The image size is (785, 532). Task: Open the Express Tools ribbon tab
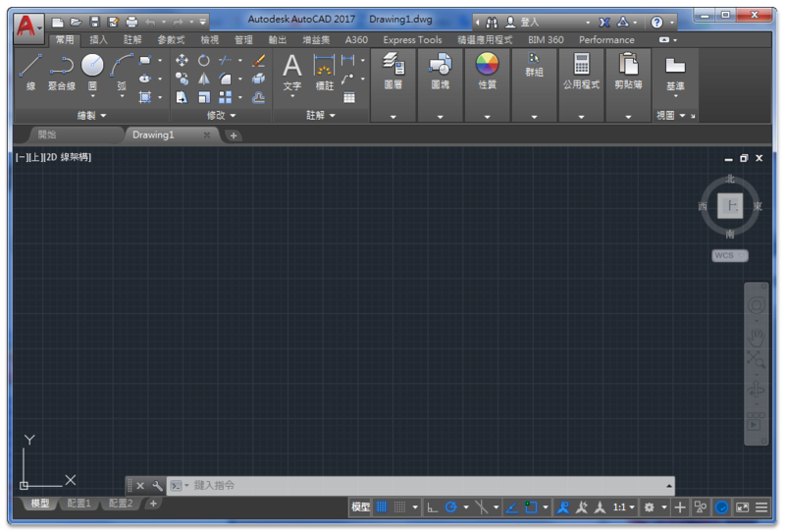point(412,40)
